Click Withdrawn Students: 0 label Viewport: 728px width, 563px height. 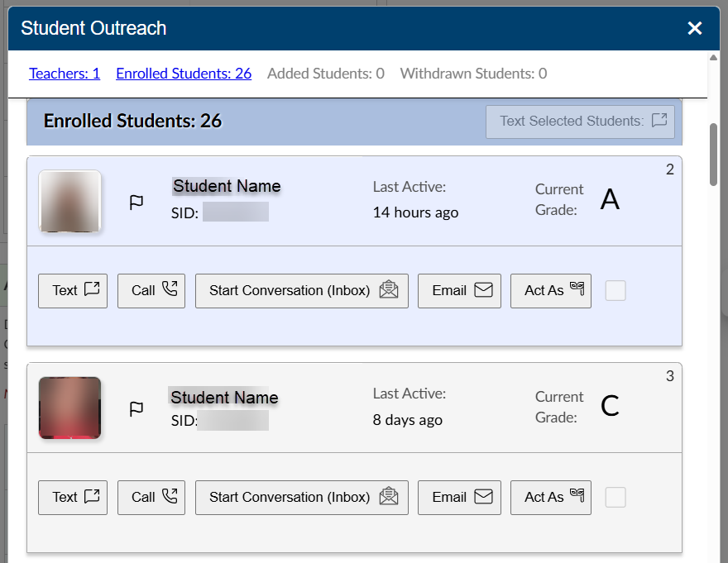coord(472,73)
